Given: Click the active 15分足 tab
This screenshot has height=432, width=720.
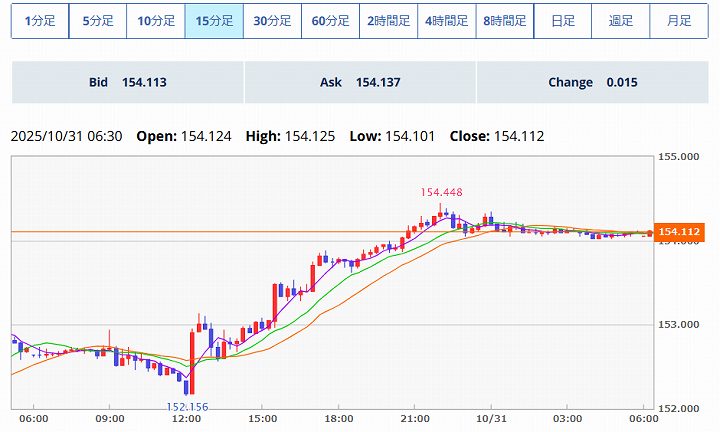Looking at the screenshot, I should click(x=214, y=20).
